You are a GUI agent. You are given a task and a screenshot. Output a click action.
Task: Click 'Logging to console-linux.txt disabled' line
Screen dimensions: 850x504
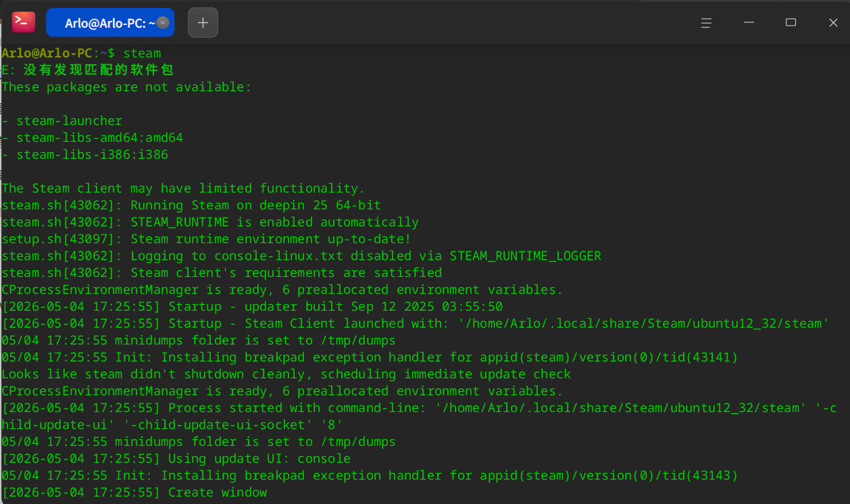click(x=301, y=256)
